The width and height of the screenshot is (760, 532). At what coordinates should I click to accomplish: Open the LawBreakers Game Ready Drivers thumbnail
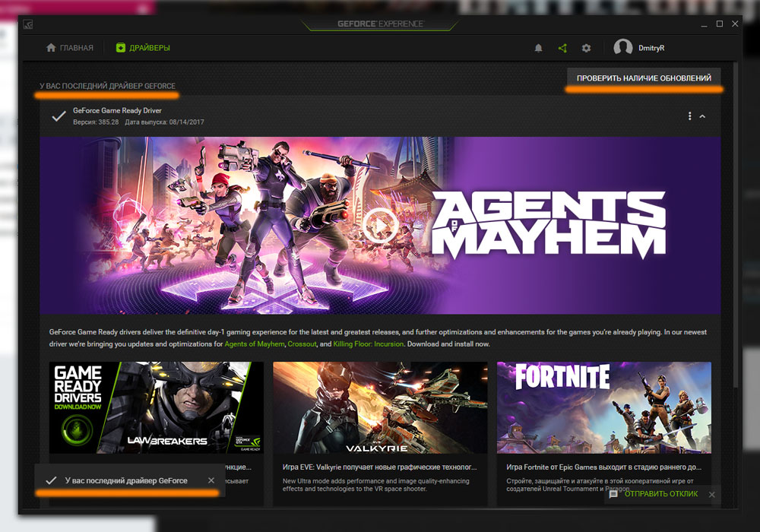click(x=157, y=407)
